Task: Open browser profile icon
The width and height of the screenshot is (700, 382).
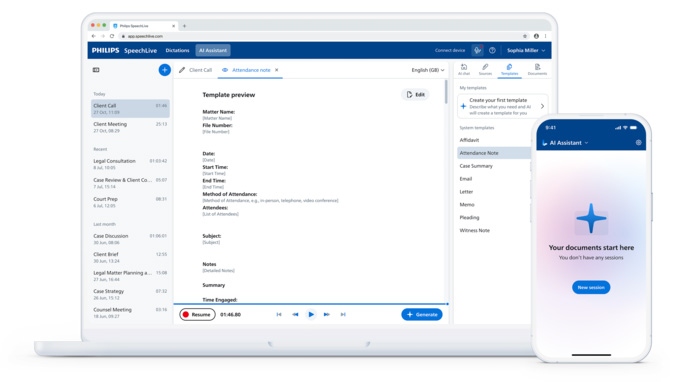Action: (x=536, y=36)
